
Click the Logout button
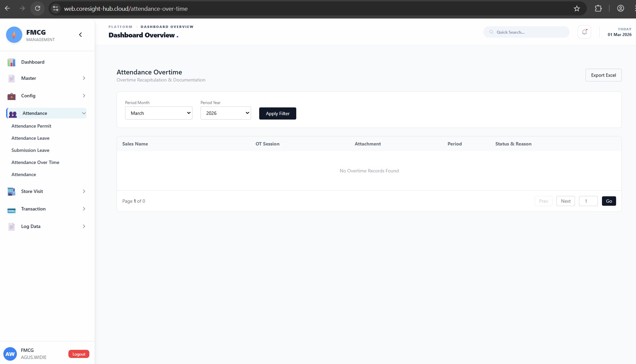(79, 354)
